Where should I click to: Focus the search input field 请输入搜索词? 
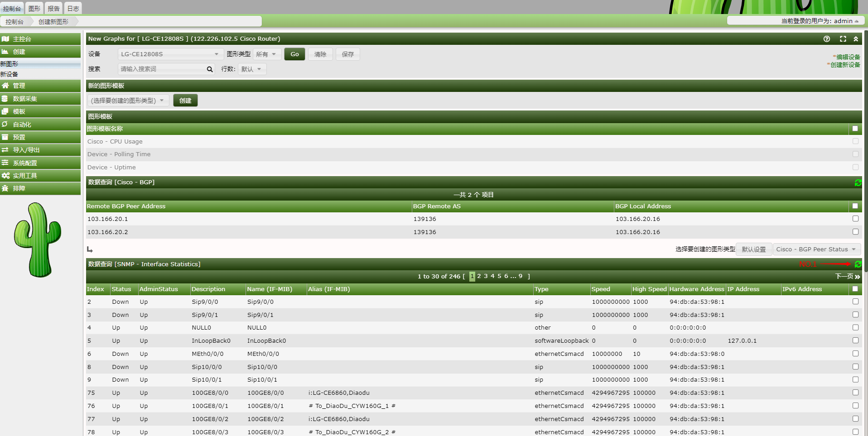coord(162,69)
